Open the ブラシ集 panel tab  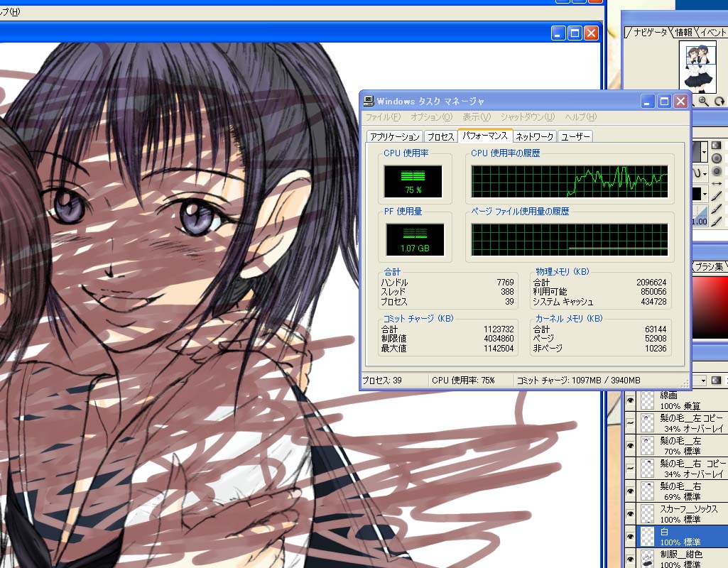pyautogui.click(x=709, y=266)
